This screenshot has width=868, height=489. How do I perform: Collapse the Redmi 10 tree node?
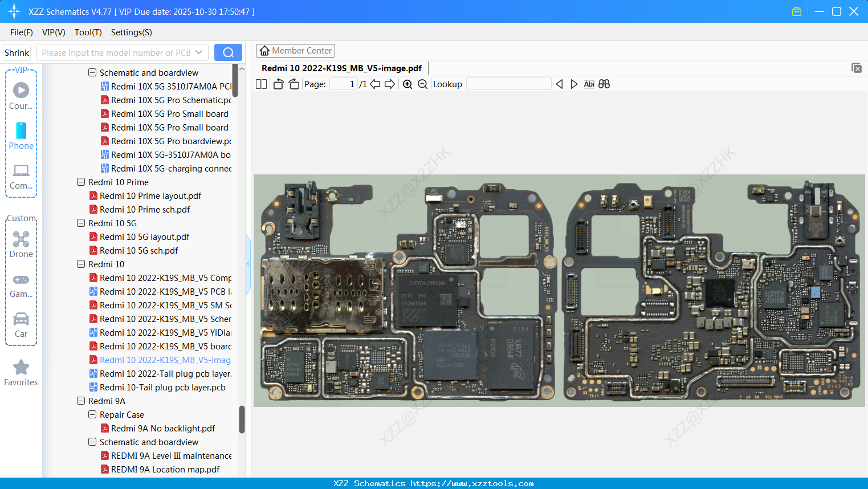[80, 264]
